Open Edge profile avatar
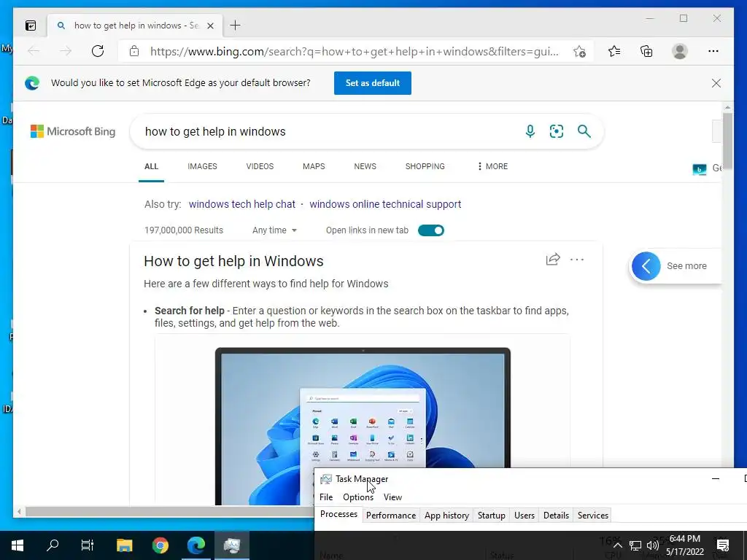The width and height of the screenshot is (747, 560). (x=680, y=51)
